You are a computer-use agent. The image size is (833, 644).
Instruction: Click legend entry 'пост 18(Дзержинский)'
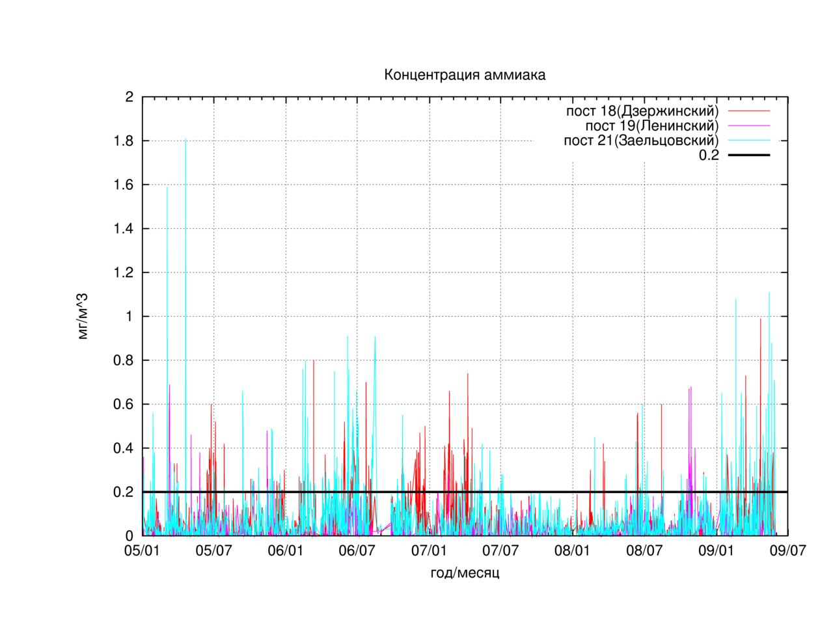tap(642, 111)
